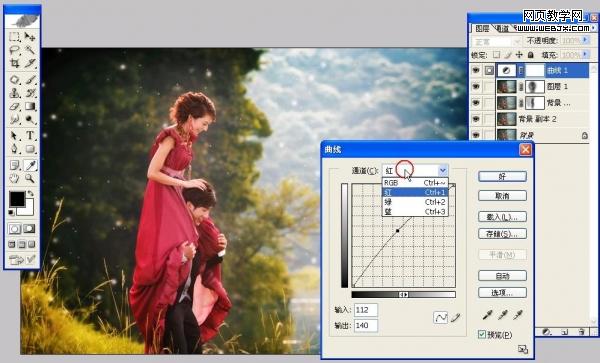Click the 输出 field showing 140
600x363 pixels.
(366, 326)
